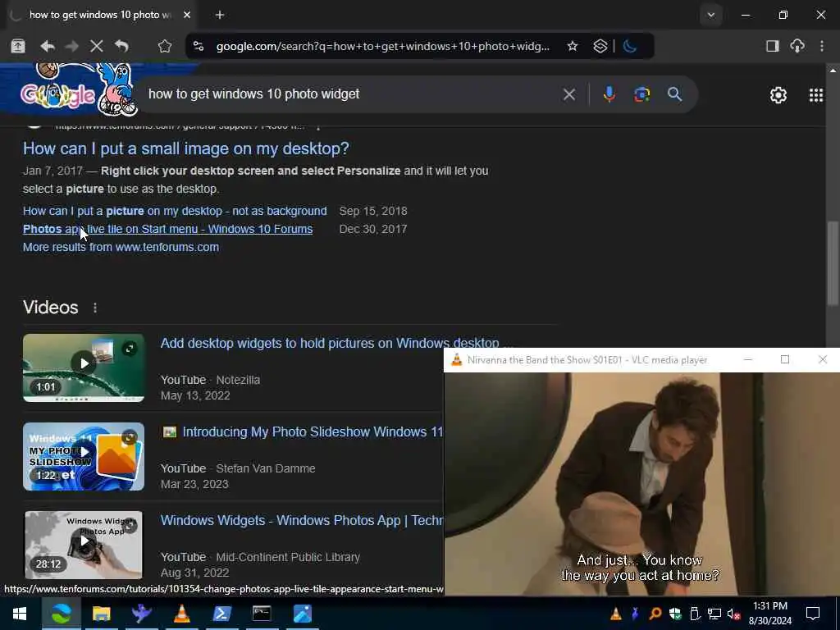Stop page loading with the X button
The height and width of the screenshot is (630, 840).
[x=97, y=46]
